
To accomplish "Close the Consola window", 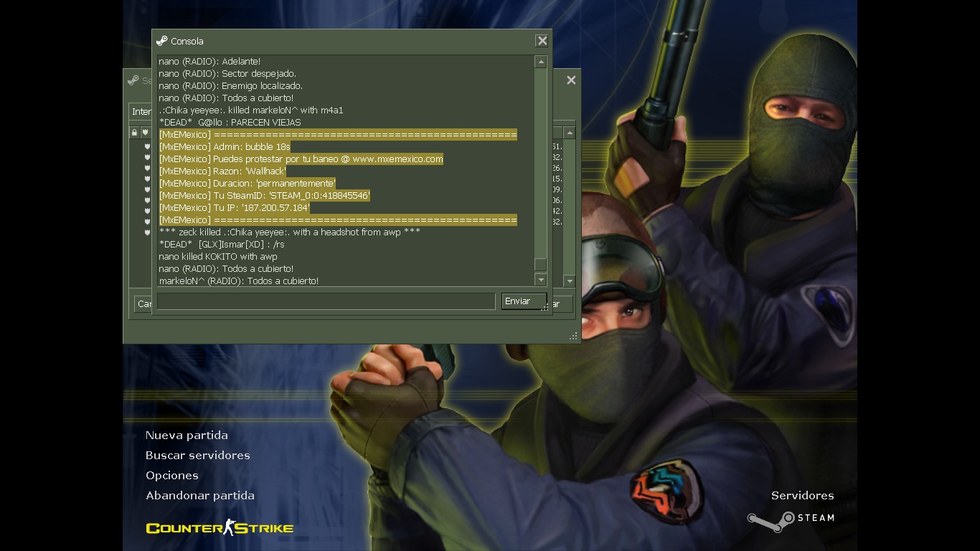I will click(x=542, y=41).
